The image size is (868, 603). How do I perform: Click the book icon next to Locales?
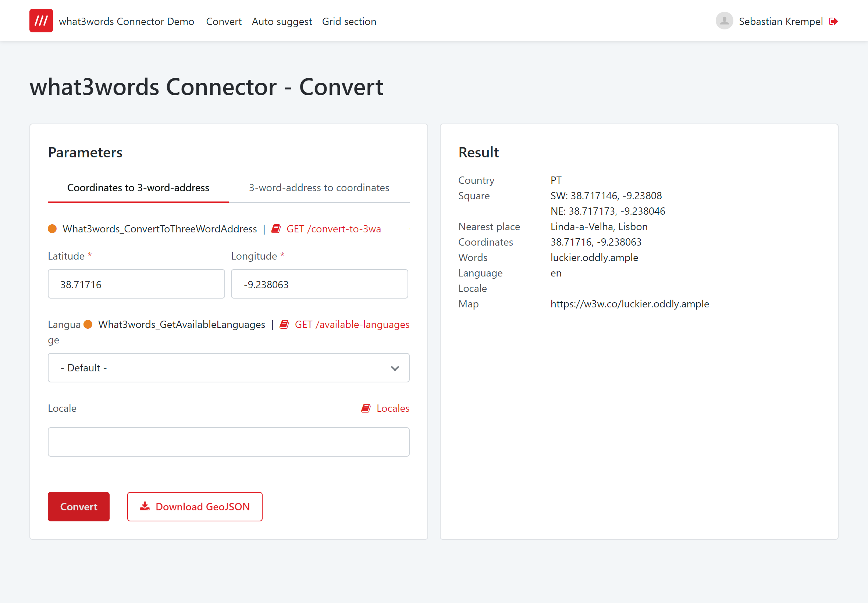[x=366, y=408]
